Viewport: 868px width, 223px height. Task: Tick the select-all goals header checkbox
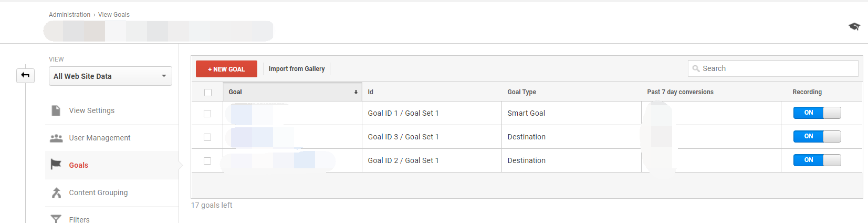(x=208, y=93)
